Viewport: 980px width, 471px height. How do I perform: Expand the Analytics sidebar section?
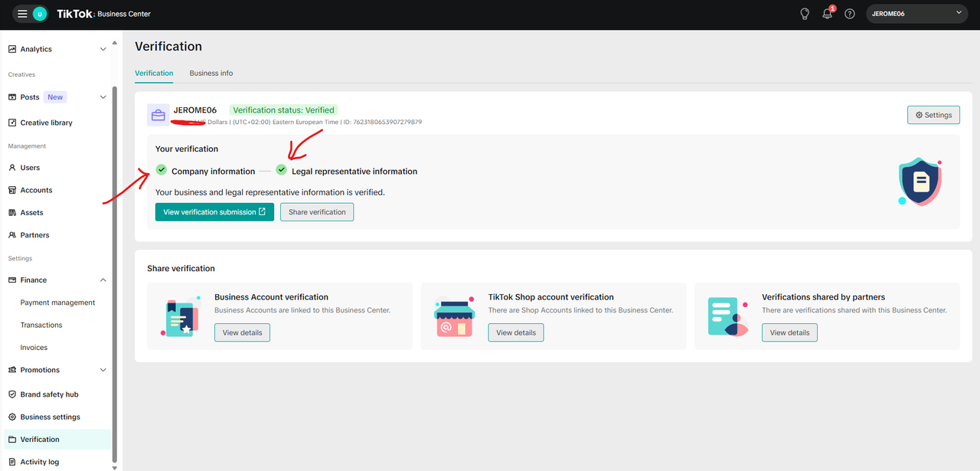pos(103,49)
